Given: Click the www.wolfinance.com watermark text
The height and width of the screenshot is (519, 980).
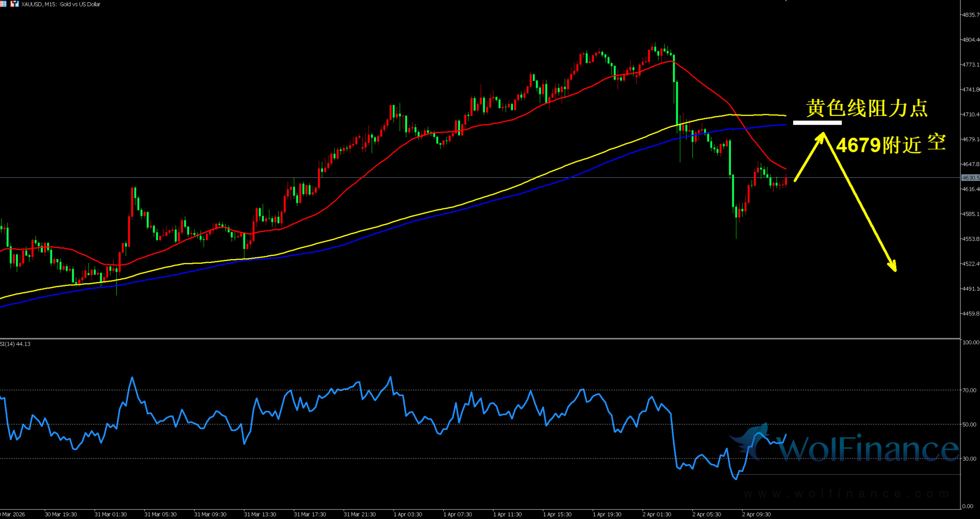Looking at the screenshot, I should click(847, 493).
